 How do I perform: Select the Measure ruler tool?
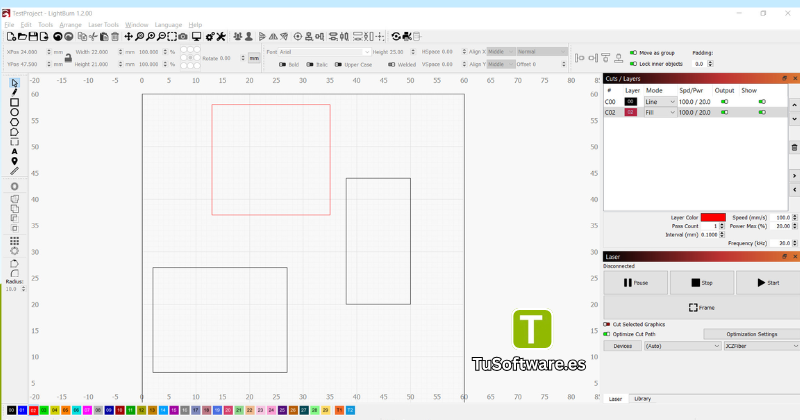pyautogui.click(x=14, y=171)
